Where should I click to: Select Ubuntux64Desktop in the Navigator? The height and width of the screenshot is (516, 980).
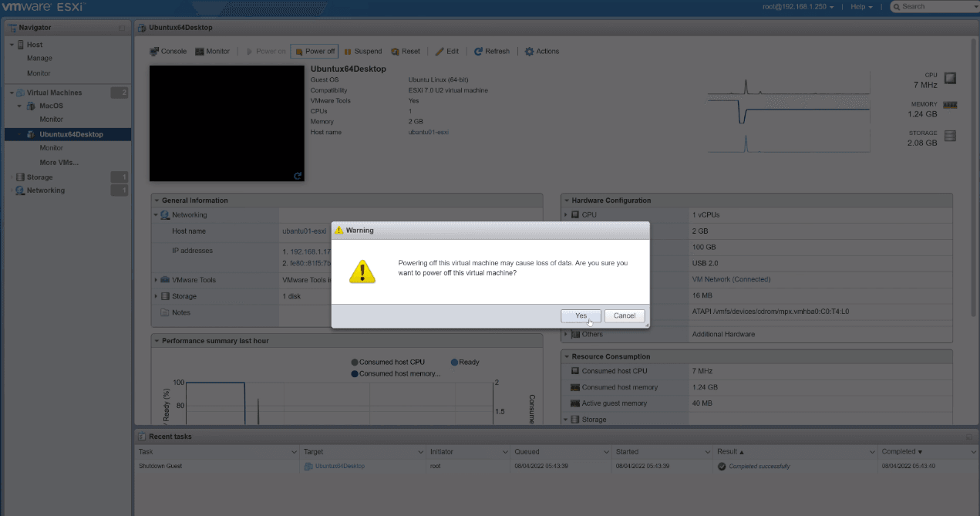click(x=71, y=134)
